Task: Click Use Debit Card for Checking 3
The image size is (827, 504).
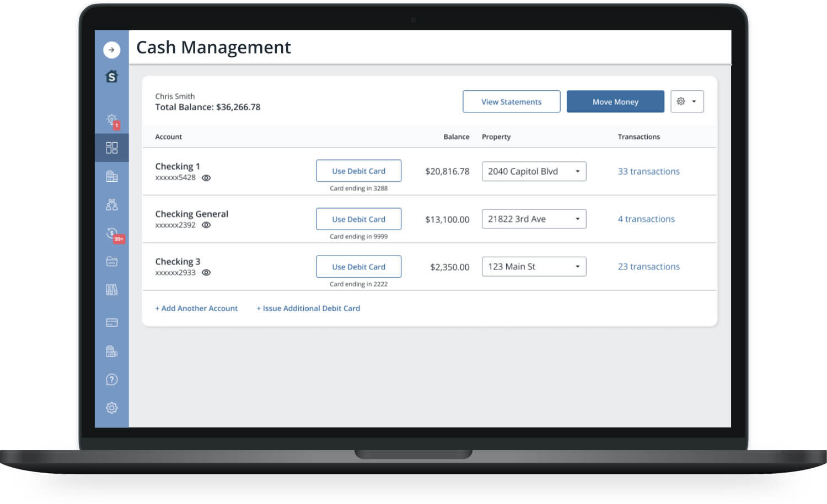Action: click(x=358, y=267)
